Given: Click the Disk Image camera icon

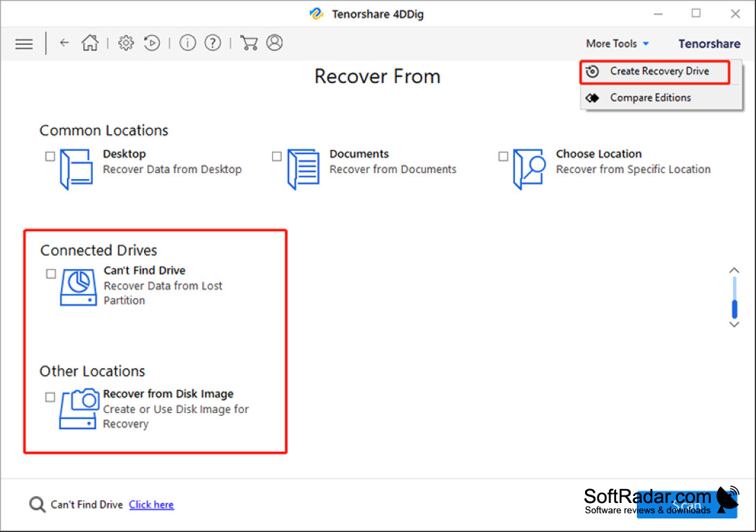Looking at the screenshot, I should coord(79,409).
